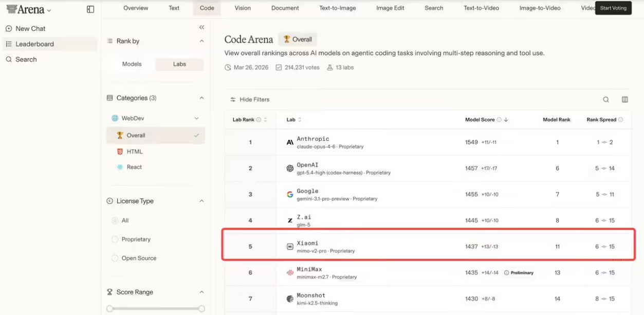Viewport: 644px width, 315px height.
Task: Click Hide Filters button
Action: click(x=250, y=100)
